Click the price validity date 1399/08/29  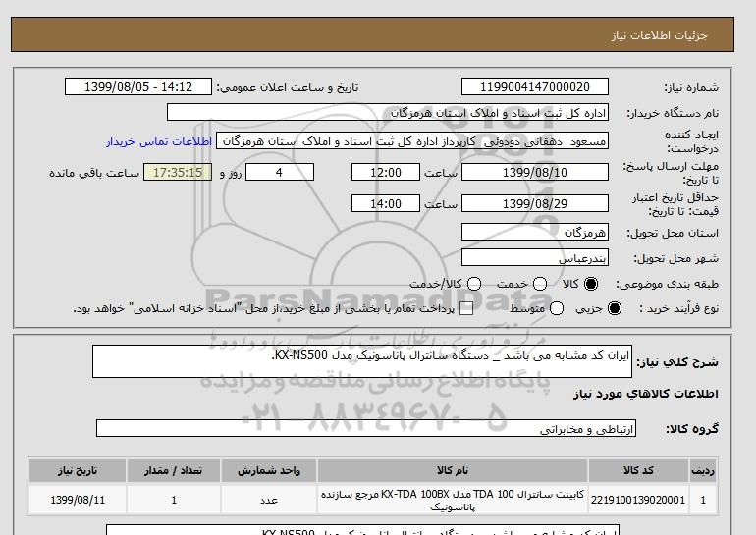coord(535,203)
